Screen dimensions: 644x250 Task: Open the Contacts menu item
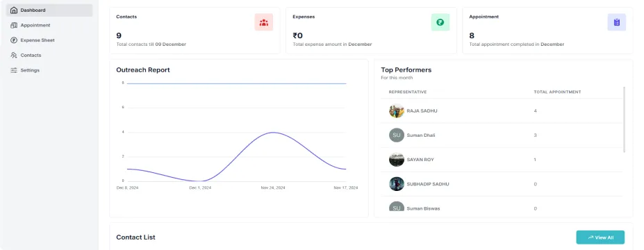(49, 56)
